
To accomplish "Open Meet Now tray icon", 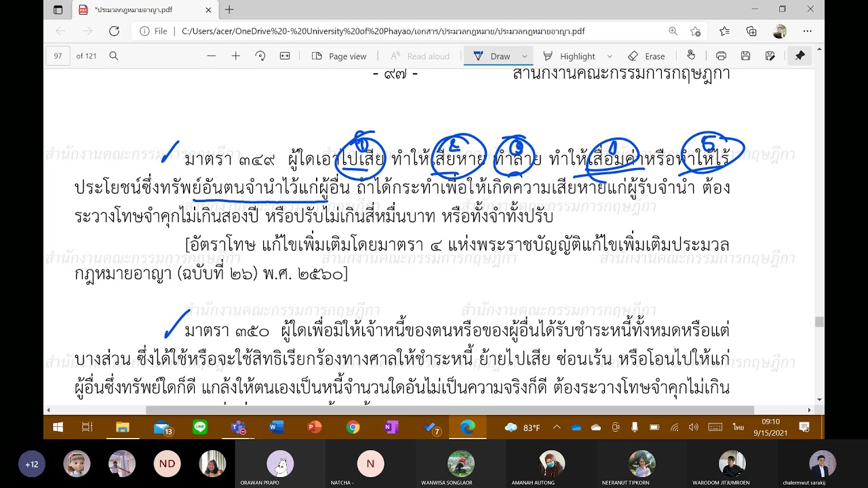I will coord(616,428).
